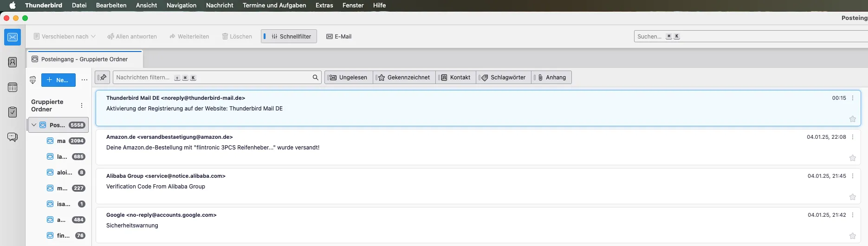
Task: Open the Navigation menu
Action: (181, 5)
